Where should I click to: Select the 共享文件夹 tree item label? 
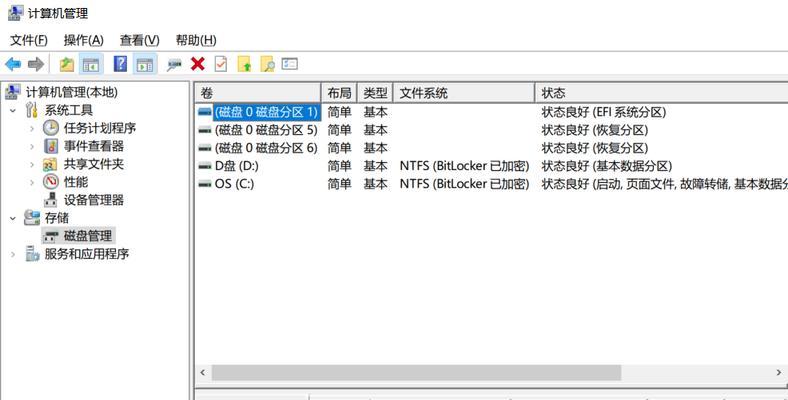tap(93, 164)
